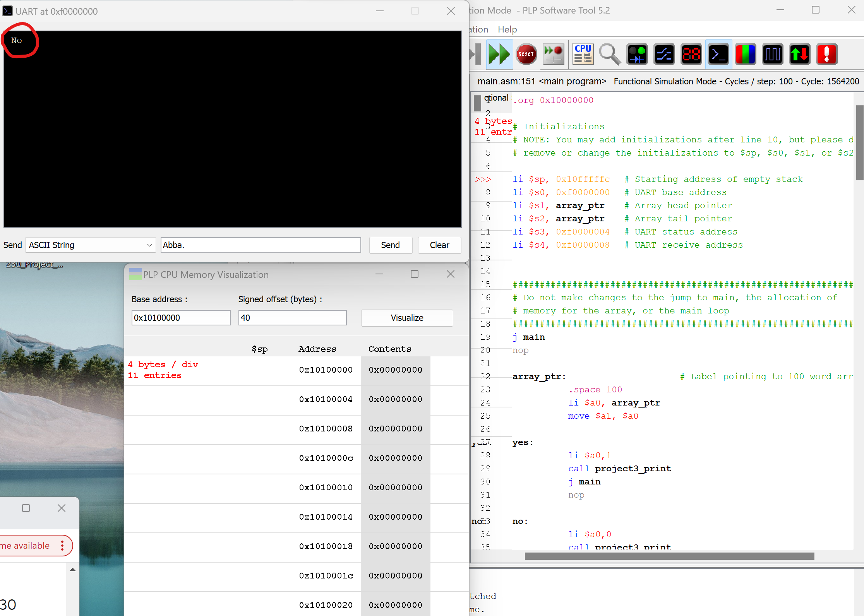Click the Send button in UART window
The height and width of the screenshot is (616, 864).
[390, 245]
